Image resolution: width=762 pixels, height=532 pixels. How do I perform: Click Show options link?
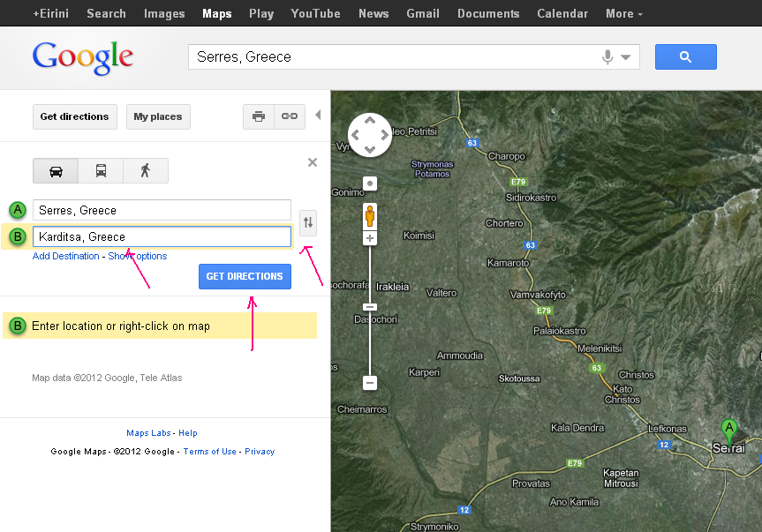(x=138, y=256)
